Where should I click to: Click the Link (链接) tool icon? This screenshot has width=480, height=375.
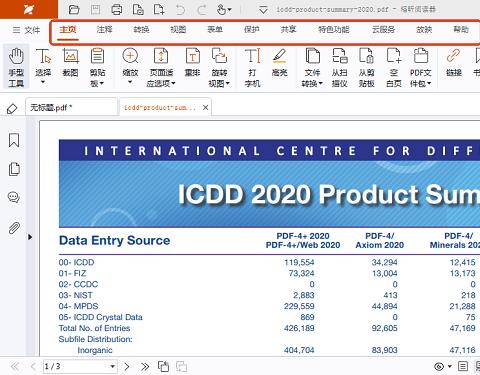pos(453,55)
